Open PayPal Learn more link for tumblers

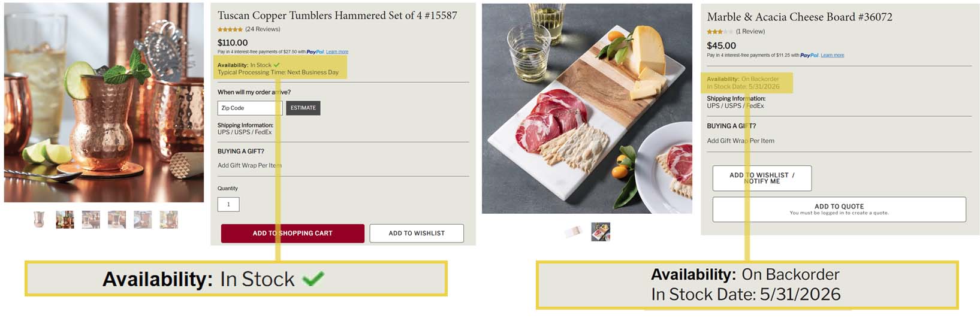337,52
